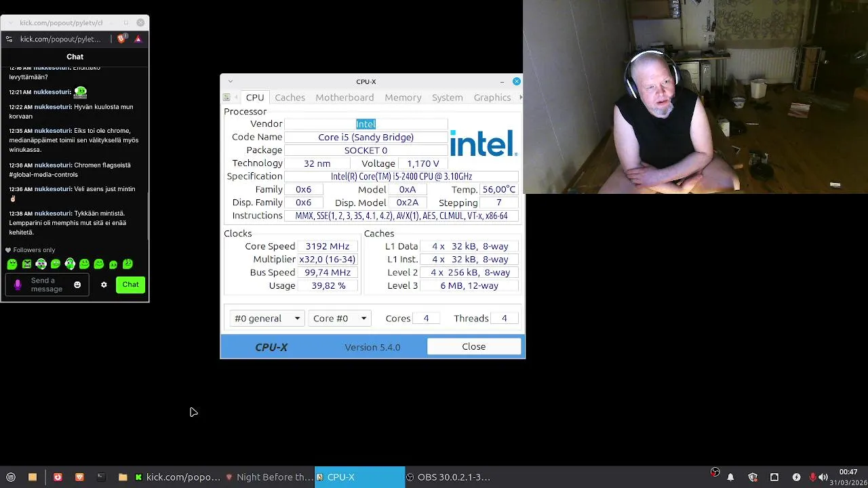
Task: Switch to kick.com popout taskbar window
Action: point(178,477)
